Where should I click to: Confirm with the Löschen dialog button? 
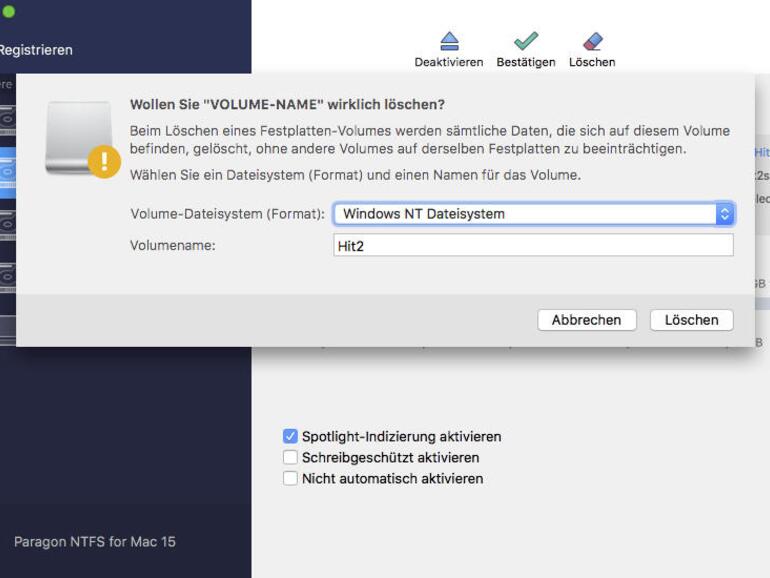[x=691, y=320]
